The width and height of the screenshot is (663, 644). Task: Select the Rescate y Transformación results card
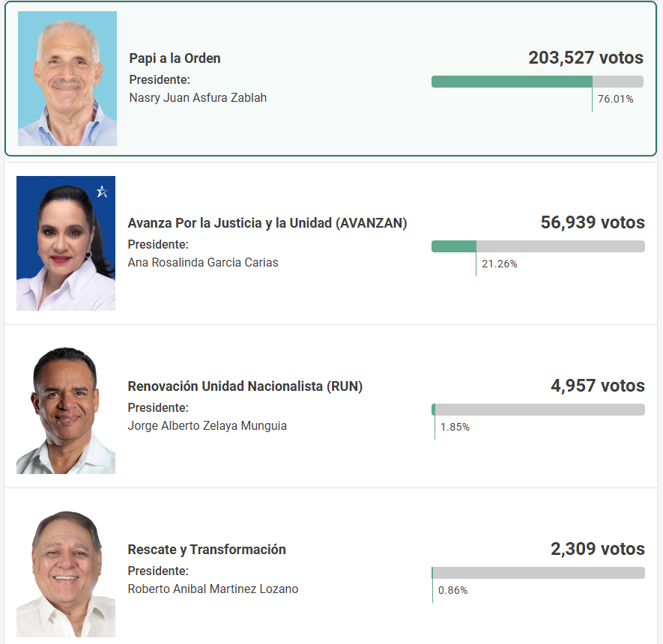click(x=330, y=565)
